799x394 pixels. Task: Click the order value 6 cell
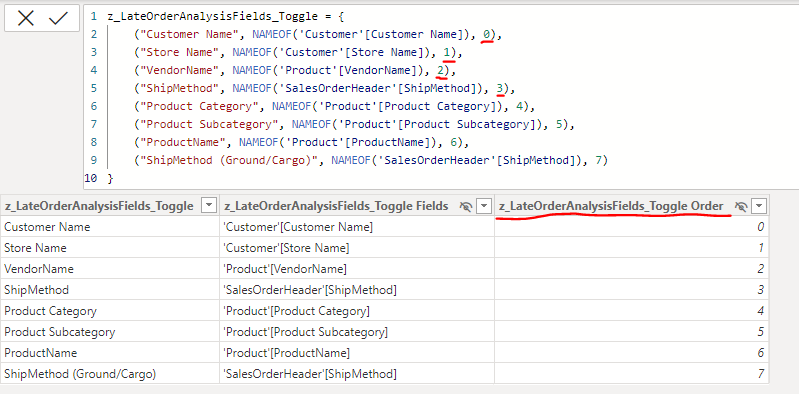point(631,353)
